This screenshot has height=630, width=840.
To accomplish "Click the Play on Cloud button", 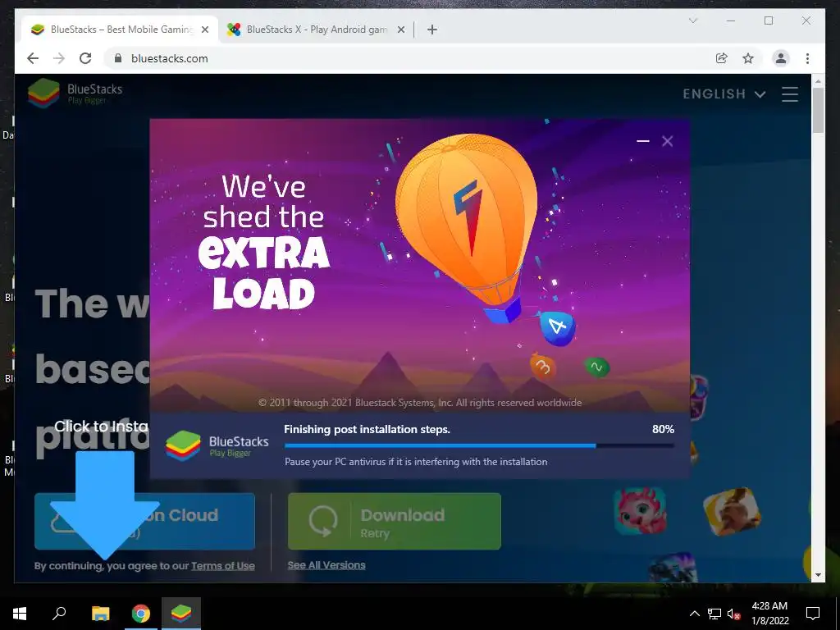I will tap(144, 521).
